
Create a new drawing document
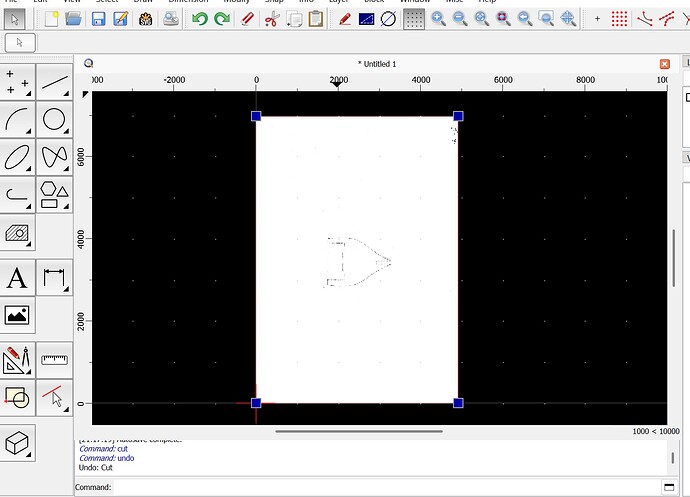pos(51,19)
